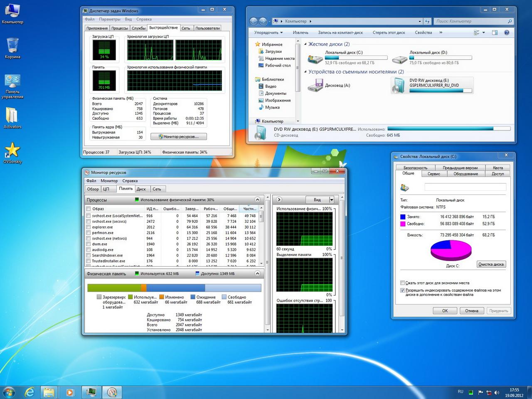Open the Упорядочить dropdown in Explorer
This screenshot has height=399, width=532.
pos(268,32)
